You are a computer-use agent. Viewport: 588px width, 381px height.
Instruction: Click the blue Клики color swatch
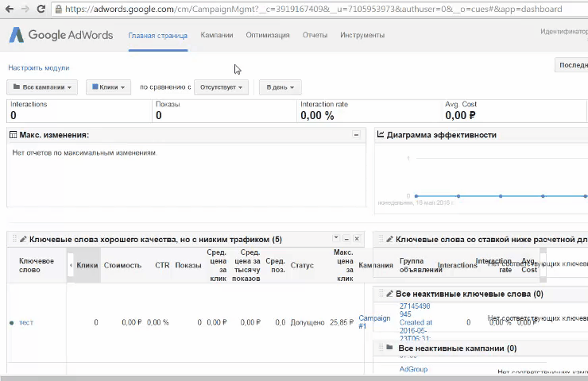pyautogui.click(x=95, y=87)
